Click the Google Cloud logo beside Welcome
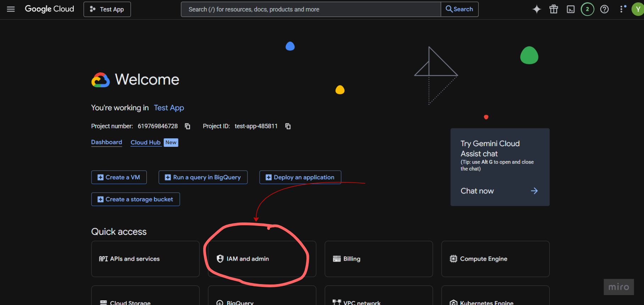 pyautogui.click(x=101, y=80)
